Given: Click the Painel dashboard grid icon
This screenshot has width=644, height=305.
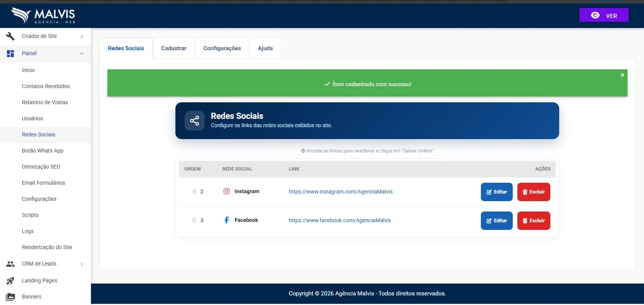Looking at the screenshot, I should [10, 53].
